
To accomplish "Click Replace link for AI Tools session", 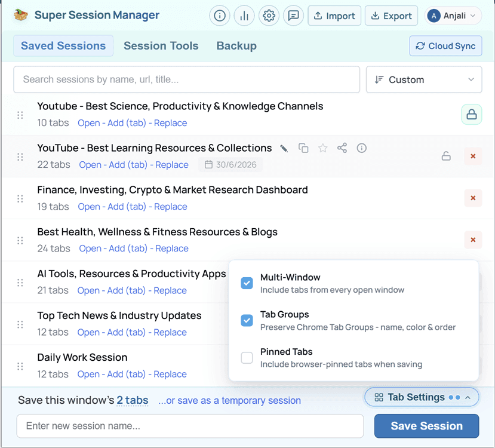I will click(x=170, y=290).
